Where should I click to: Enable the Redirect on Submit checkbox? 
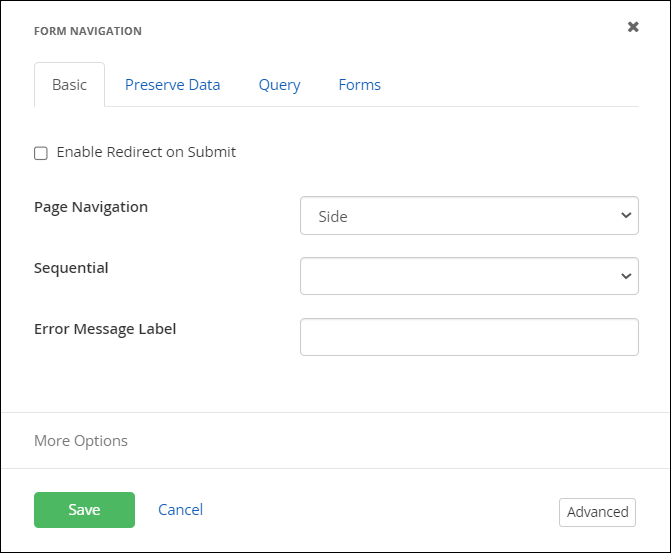tap(41, 153)
